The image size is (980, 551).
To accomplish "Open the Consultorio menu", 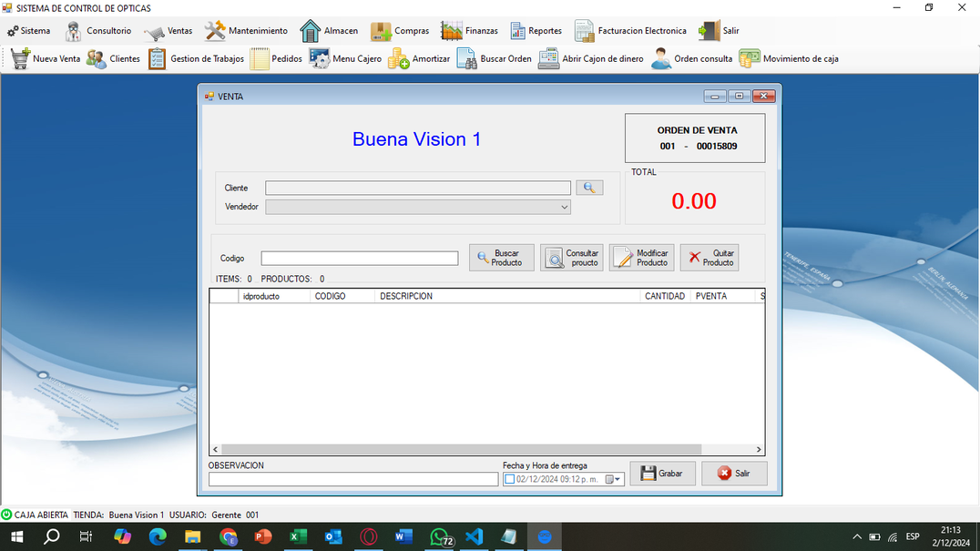I will 98,31.
